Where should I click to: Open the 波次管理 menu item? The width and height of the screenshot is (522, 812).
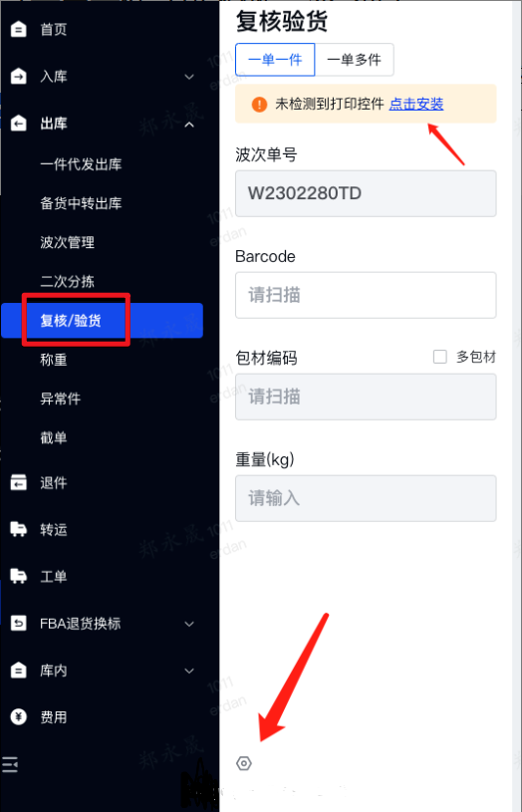pos(68,242)
